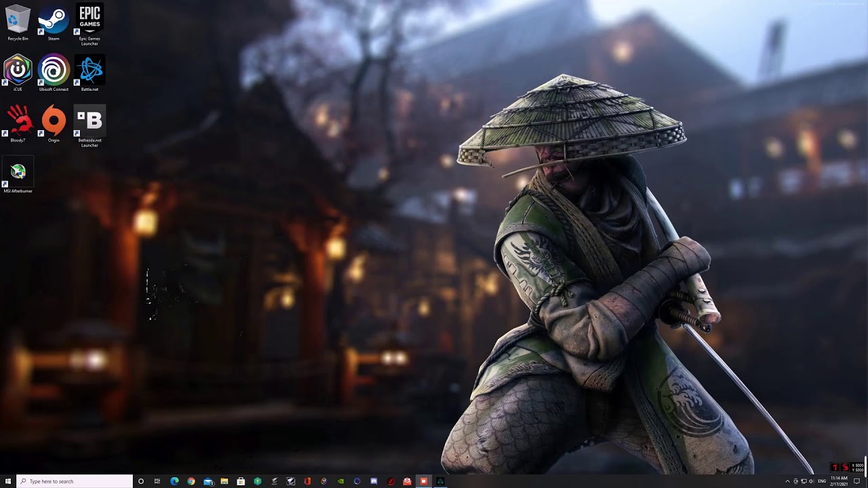
Task: Open Google Chrome from the taskbar
Action: click(x=191, y=481)
